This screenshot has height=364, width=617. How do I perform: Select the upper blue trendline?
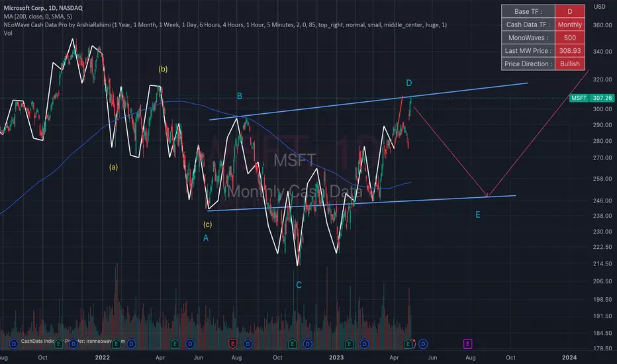[369, 101]
